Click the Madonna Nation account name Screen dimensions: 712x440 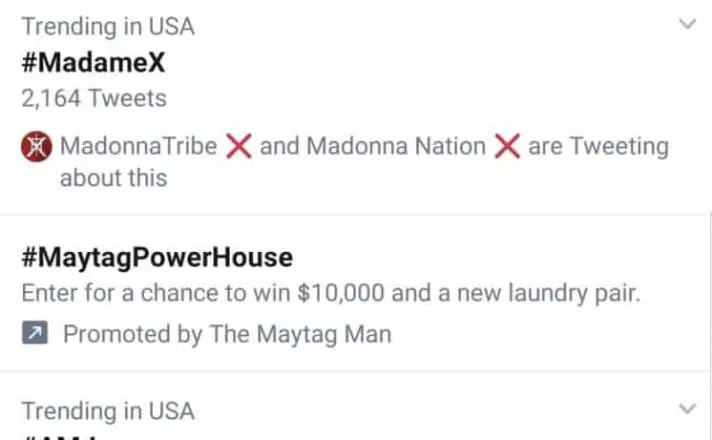tap(395, 146)
